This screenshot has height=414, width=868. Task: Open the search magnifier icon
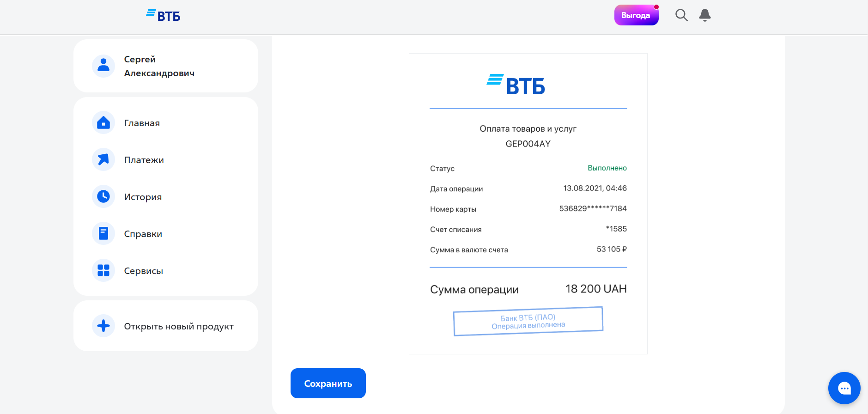tap(681, 15)
